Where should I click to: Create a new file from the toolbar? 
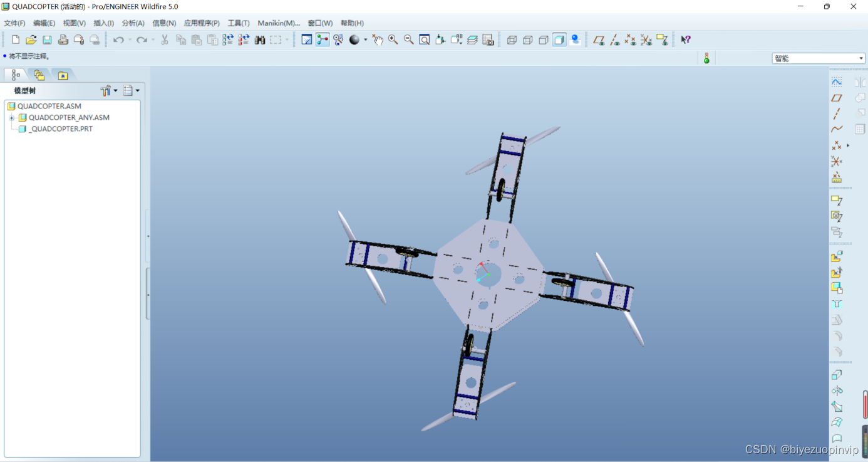16,39
